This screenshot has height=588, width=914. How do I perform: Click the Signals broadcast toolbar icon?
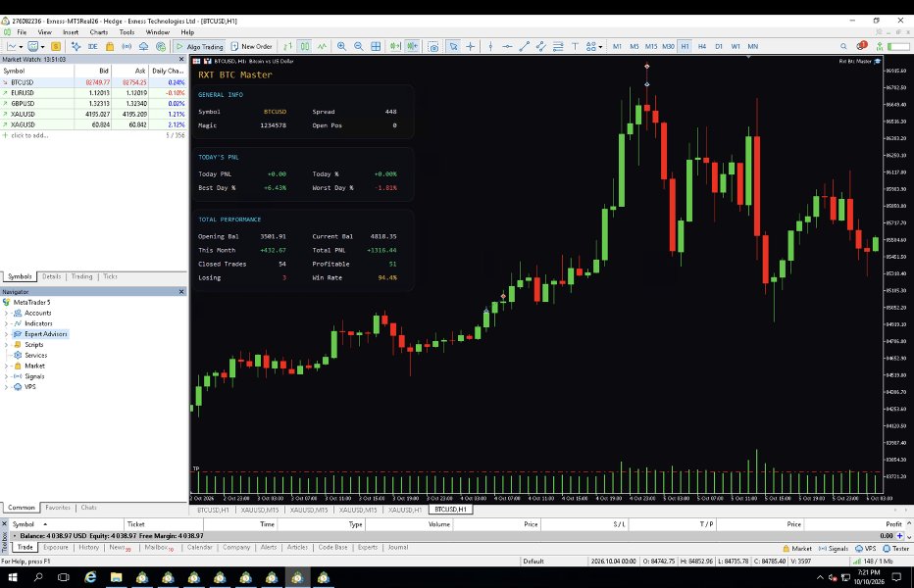127,46
